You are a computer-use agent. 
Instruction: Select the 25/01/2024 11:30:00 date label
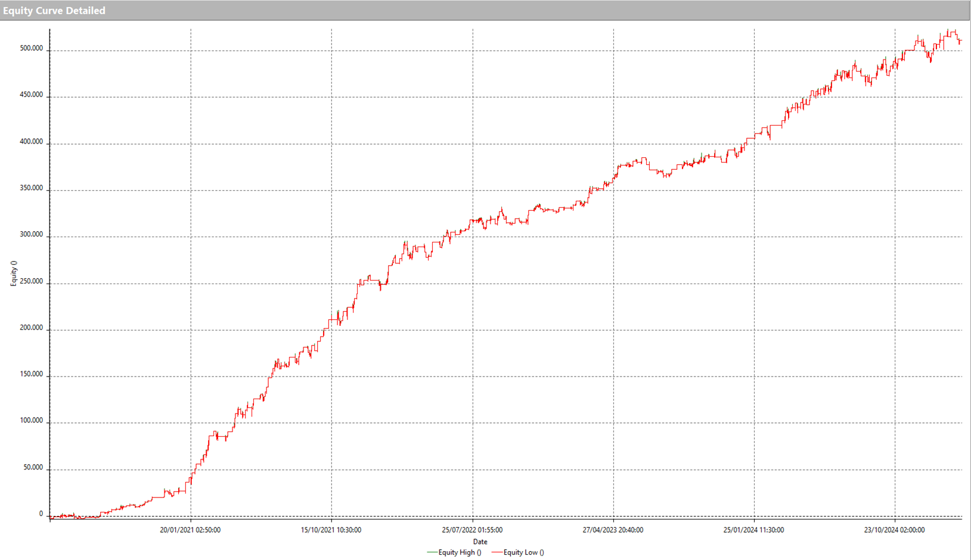coord(753,530)
